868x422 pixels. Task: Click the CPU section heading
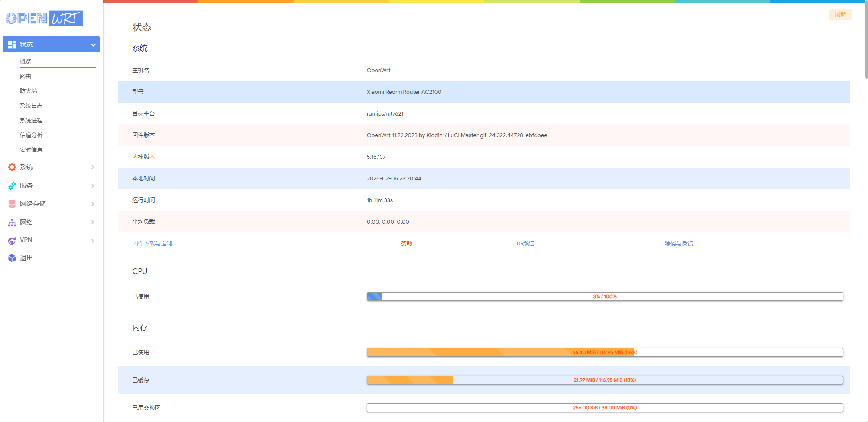point(140,271)
